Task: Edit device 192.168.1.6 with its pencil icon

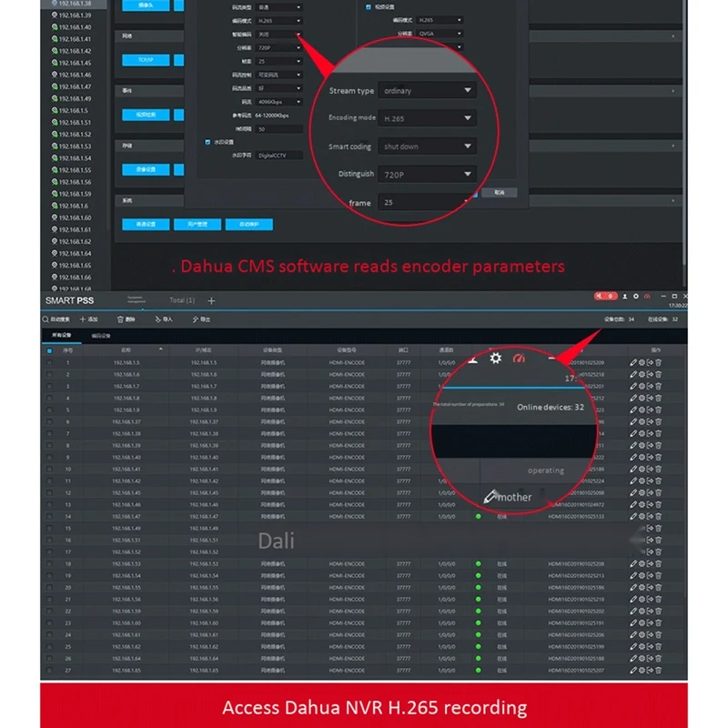Action: [633, 374]
